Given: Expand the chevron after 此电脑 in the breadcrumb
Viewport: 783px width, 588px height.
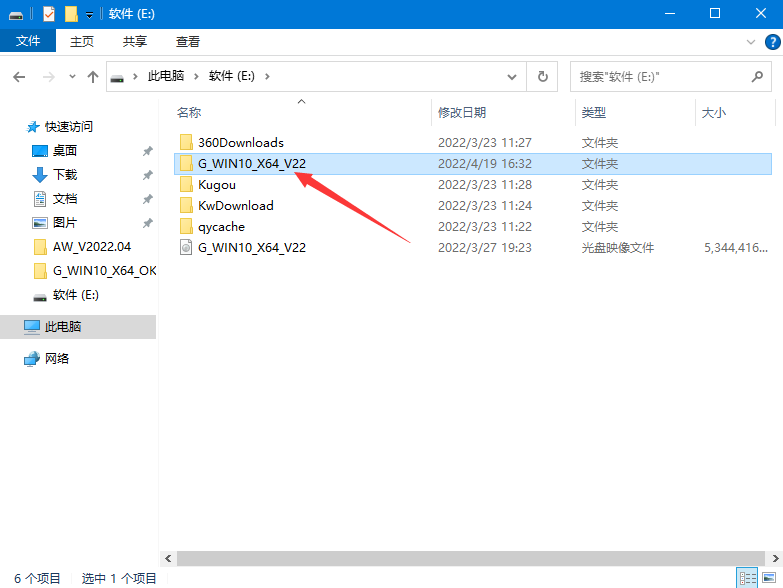Looking at the screenshot, I should [x=196, y=76].
